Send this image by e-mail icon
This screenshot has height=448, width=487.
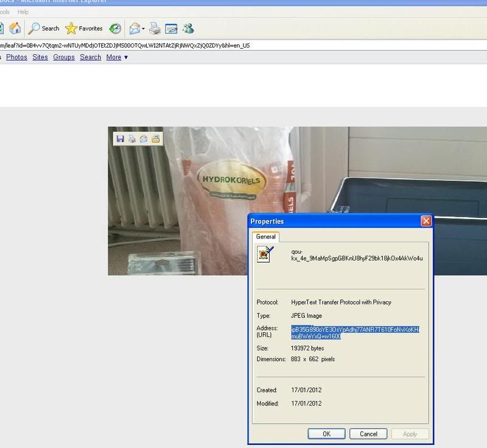144,139
